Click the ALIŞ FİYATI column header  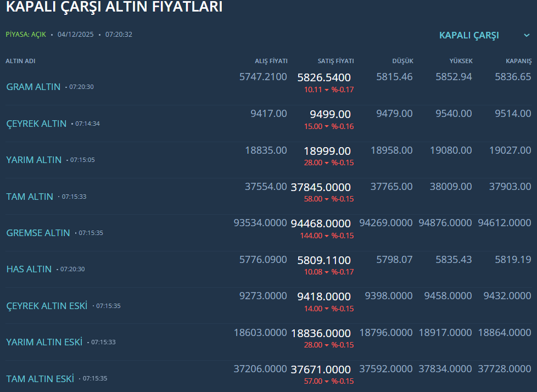[271, 61]
